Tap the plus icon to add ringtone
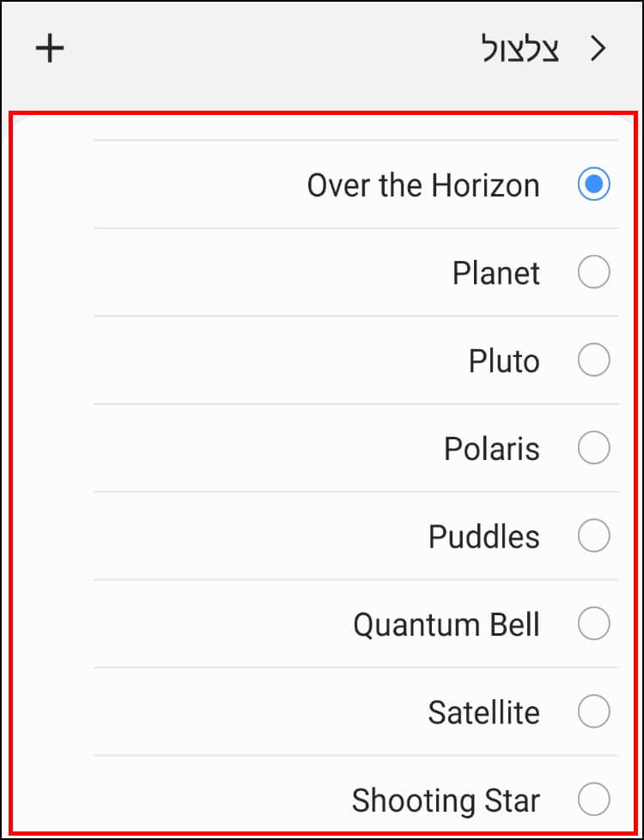Viewport: 644px width, 840px height. tap(50, 49)
